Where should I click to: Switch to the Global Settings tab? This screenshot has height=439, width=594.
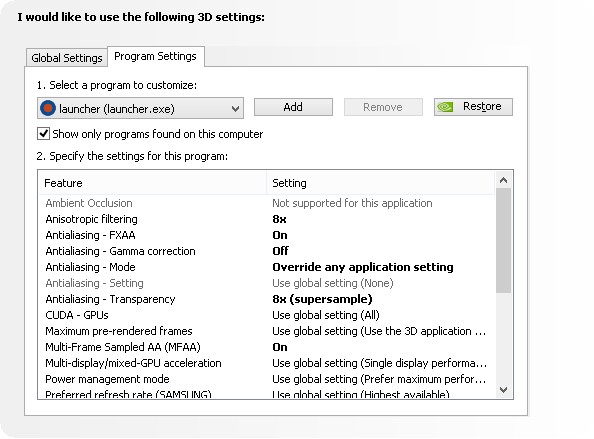pos(67,58)
